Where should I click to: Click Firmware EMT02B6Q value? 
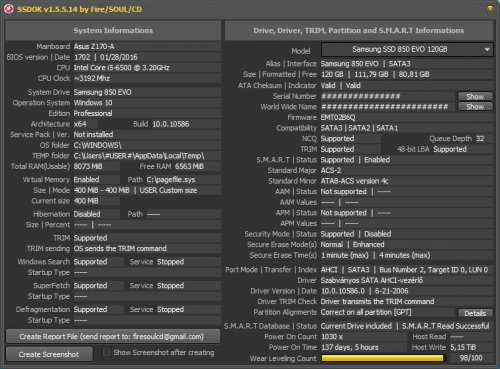338,117
